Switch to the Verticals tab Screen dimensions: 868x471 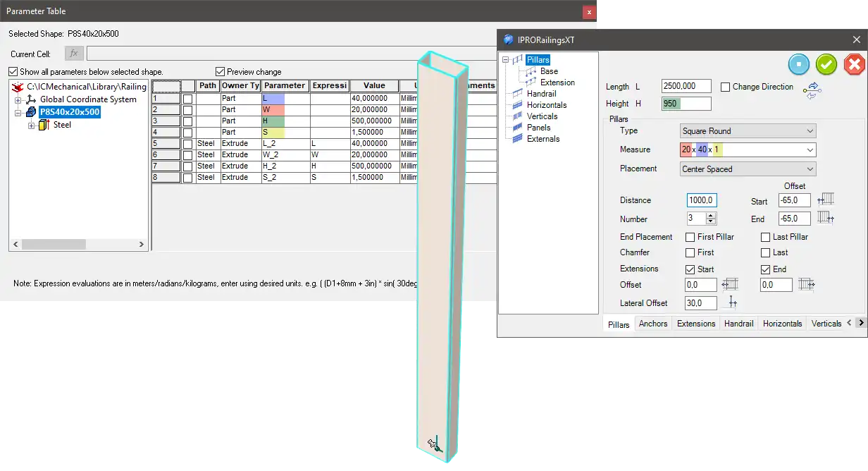pyautogui.click(x=826, y=324)
